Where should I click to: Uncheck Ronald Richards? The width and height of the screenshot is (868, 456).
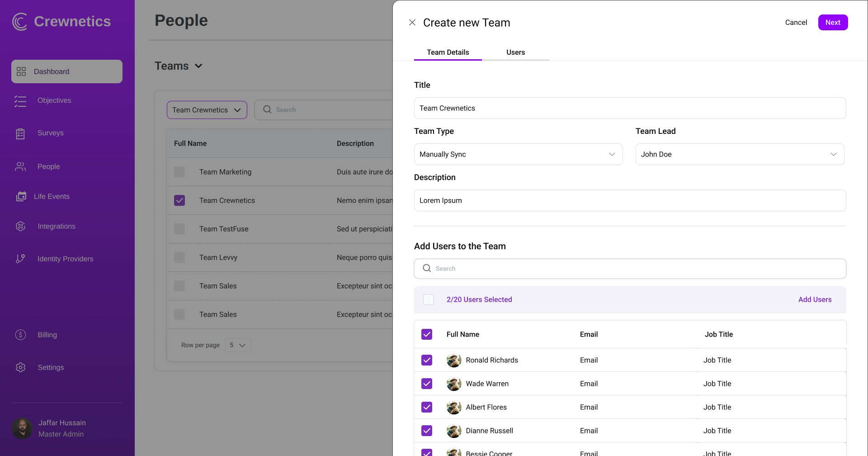click(x=427, y=360)
